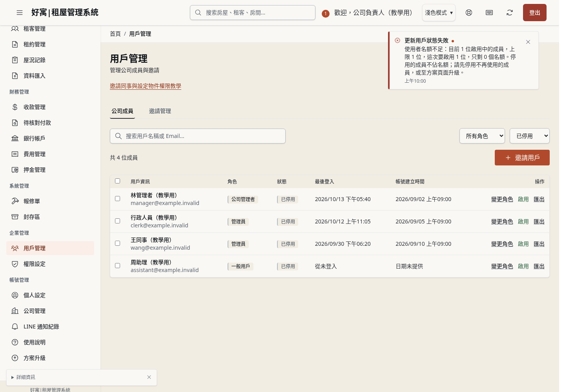565x392 pixels.
Task: Click 變更角色 for 周助理 row
Action: click(502, 266)
